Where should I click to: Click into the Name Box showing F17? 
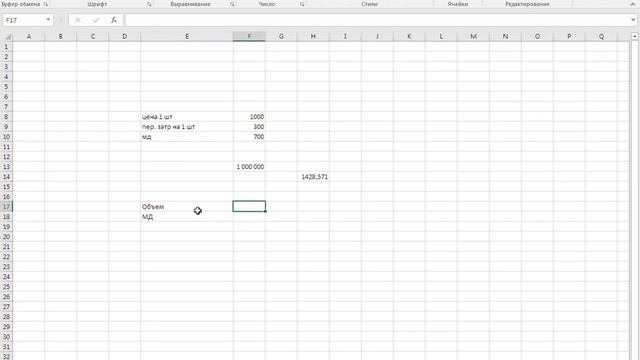click(24, 20)
